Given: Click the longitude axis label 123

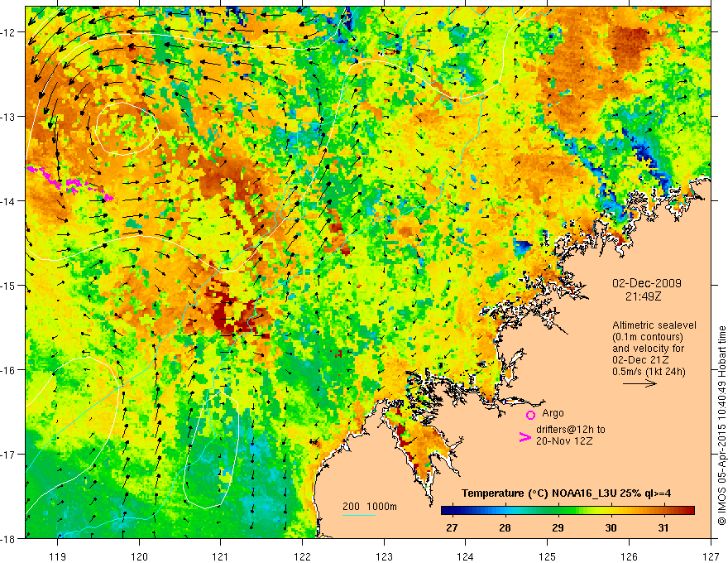Looking at the screenshot, I should tap(384, 557).
